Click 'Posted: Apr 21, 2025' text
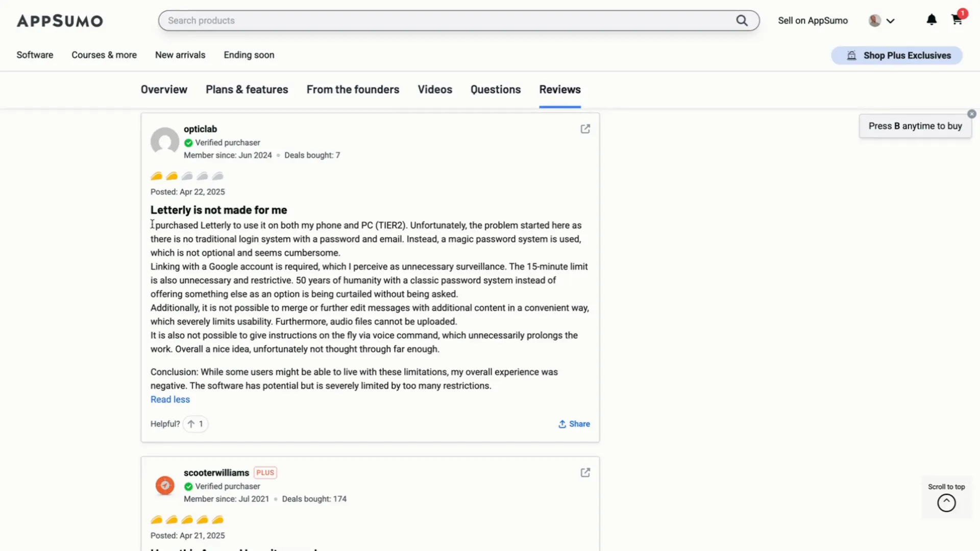Screen dimensions: 980x551 click(187, 536)
